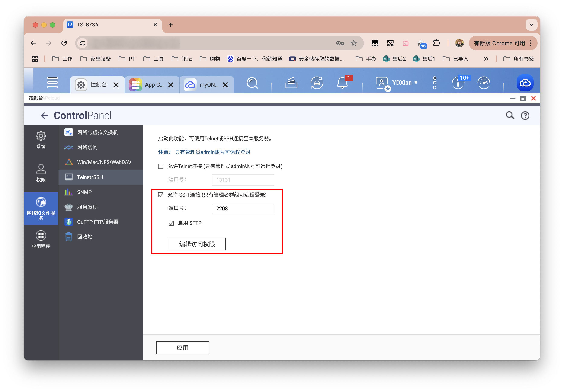Open the QTS main menu hamburger icon
This screenshot has width=564, height=392.
[x=52, y=83]
